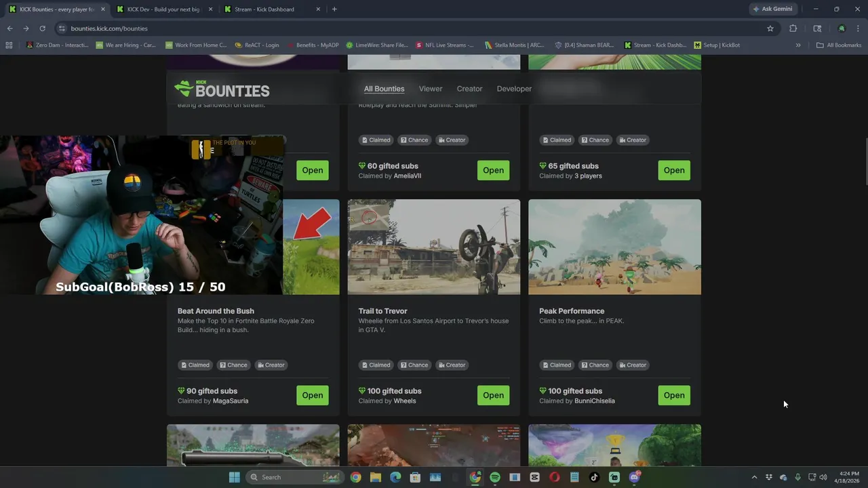The width and height of the screenshot is (868, 488).
Task: Open CapCut from the taskbar
Action: point(534,477)
